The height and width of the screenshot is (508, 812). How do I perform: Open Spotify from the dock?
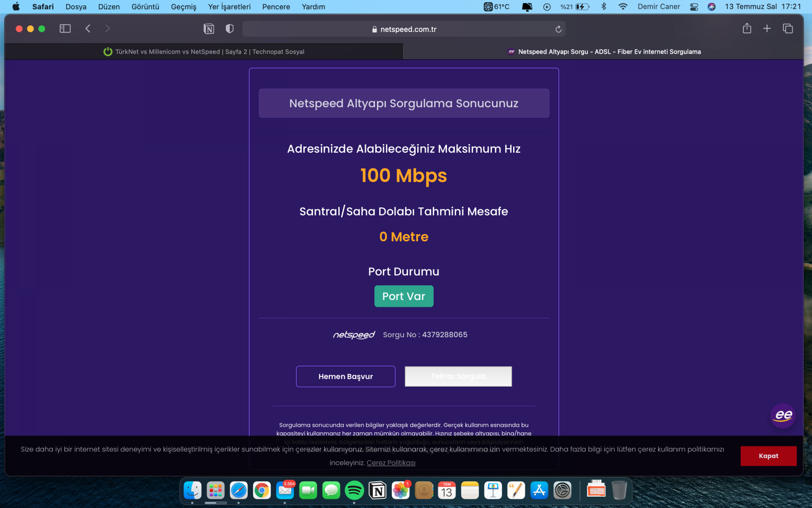point(354,491)
